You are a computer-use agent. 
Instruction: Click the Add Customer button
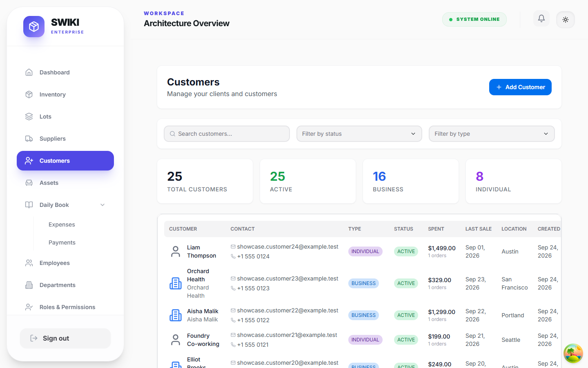coord(520,87)
